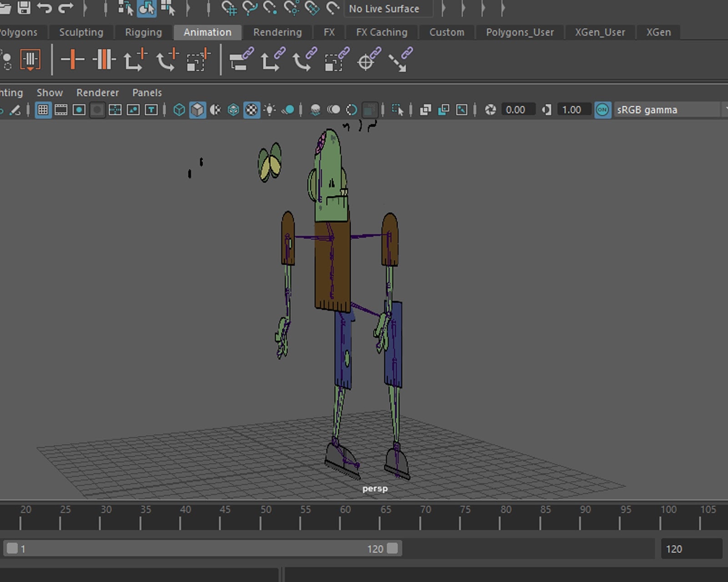Screen dimensions: 728x582
Task: Click the Use All Lights bulb icon
Action: [x=270, y=110]
